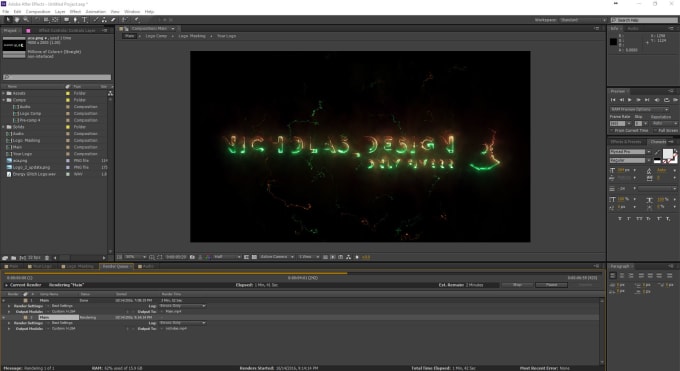Open 1 View layout dropdown
This screenshot has height=371, width=680.
[x=308, y=257]
